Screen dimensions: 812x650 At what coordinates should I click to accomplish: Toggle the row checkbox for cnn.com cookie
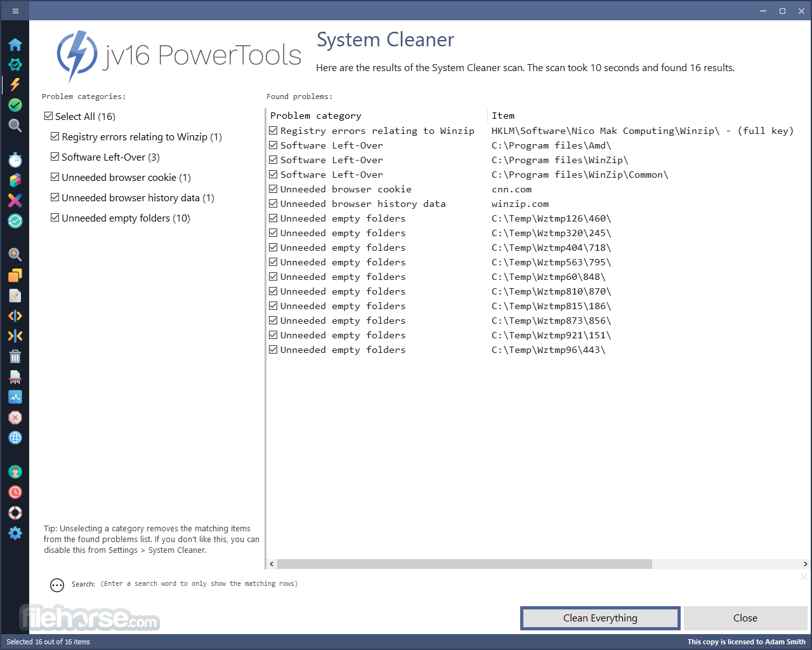click(x=273, y=189)
